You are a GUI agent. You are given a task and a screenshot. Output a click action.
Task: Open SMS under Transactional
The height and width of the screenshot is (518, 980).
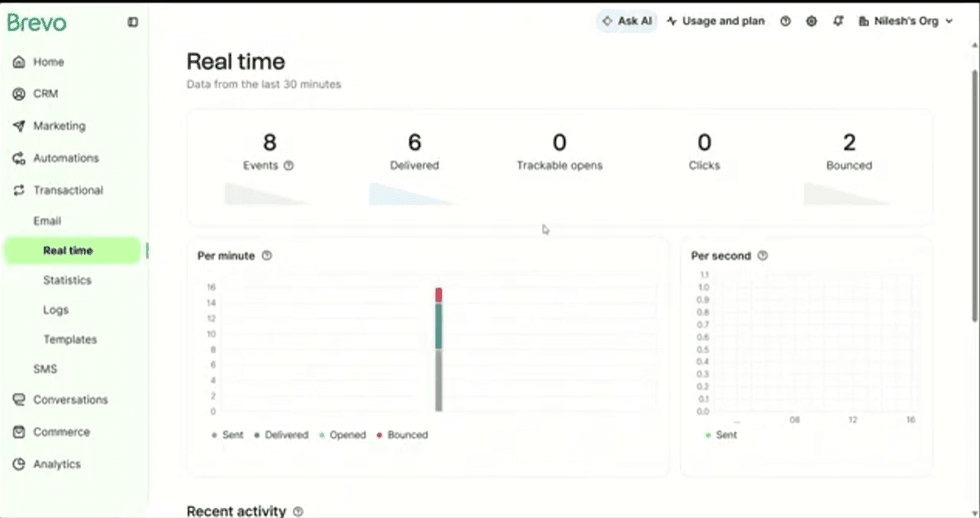45,369
